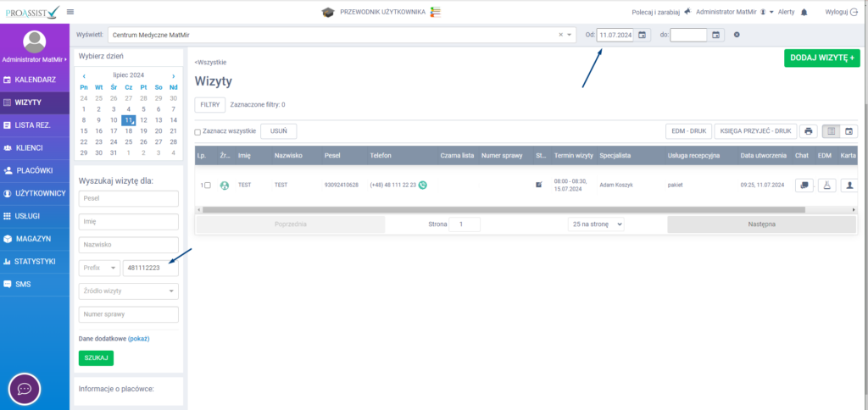This screenshot has height=410, width=868.
Task: Open the chat for the TEST visit
Action: 804,185
